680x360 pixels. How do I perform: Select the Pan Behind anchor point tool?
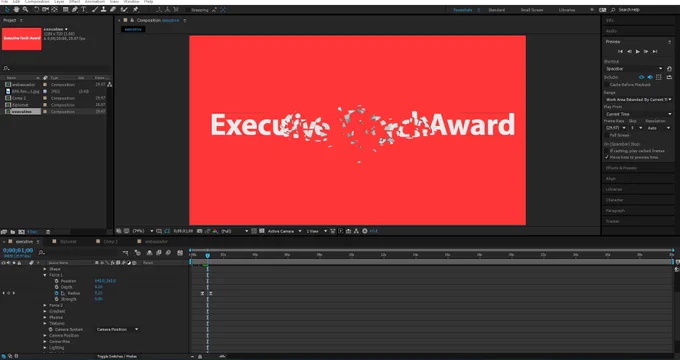(x=54, y=10)
